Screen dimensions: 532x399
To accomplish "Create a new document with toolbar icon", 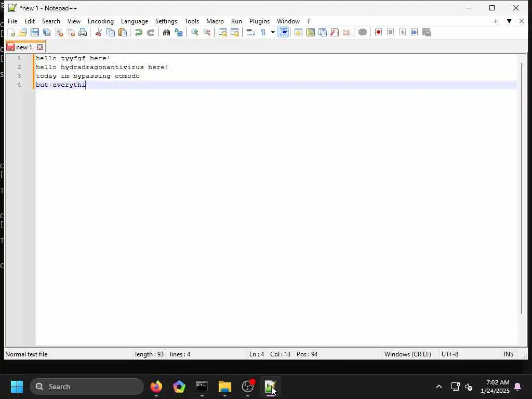I will coord(11,33).
